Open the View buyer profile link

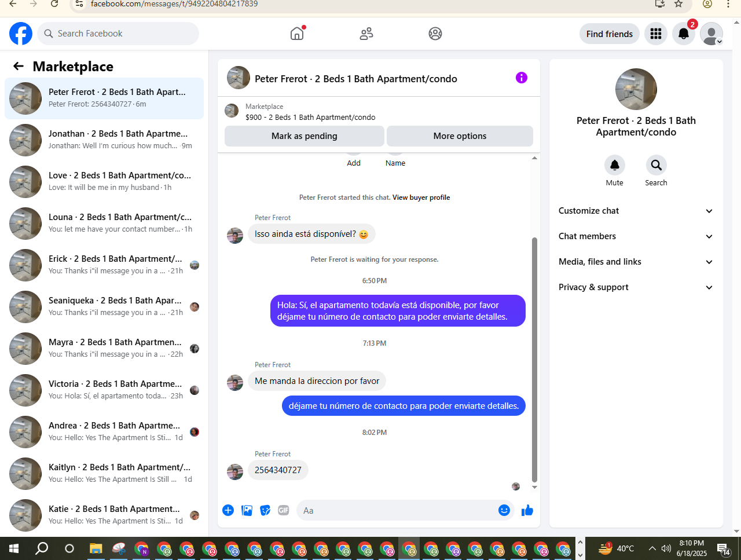[x=421, y=197]
